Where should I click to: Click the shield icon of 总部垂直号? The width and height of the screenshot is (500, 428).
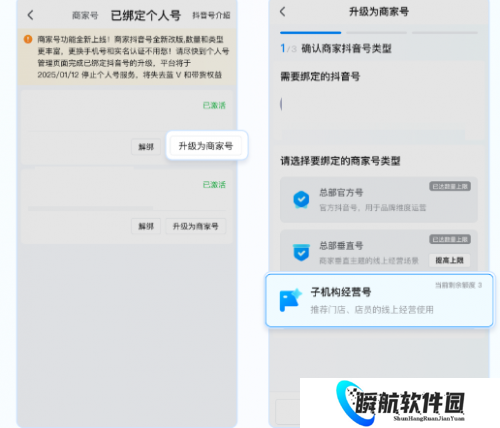301,252
